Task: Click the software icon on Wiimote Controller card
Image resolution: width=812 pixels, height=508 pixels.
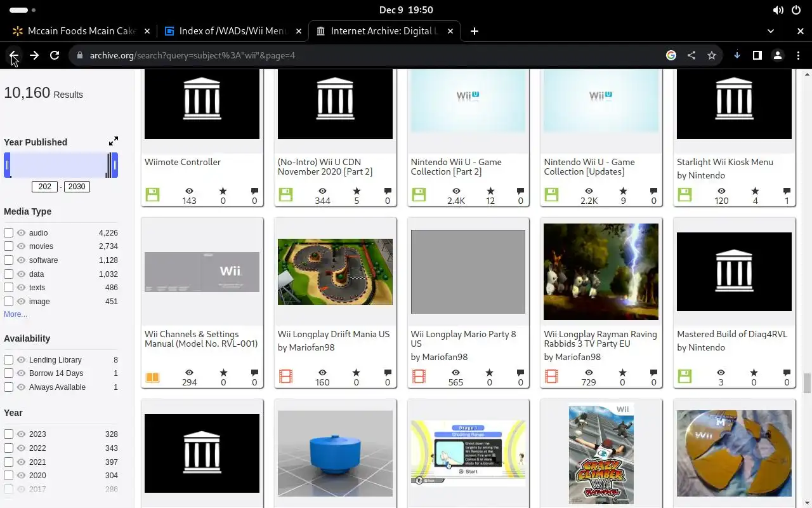Action: coord(152,195)
